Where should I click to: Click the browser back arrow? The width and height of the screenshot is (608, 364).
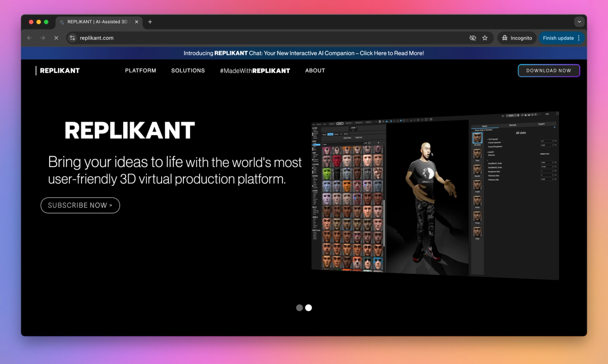click(x=29, y=38)
